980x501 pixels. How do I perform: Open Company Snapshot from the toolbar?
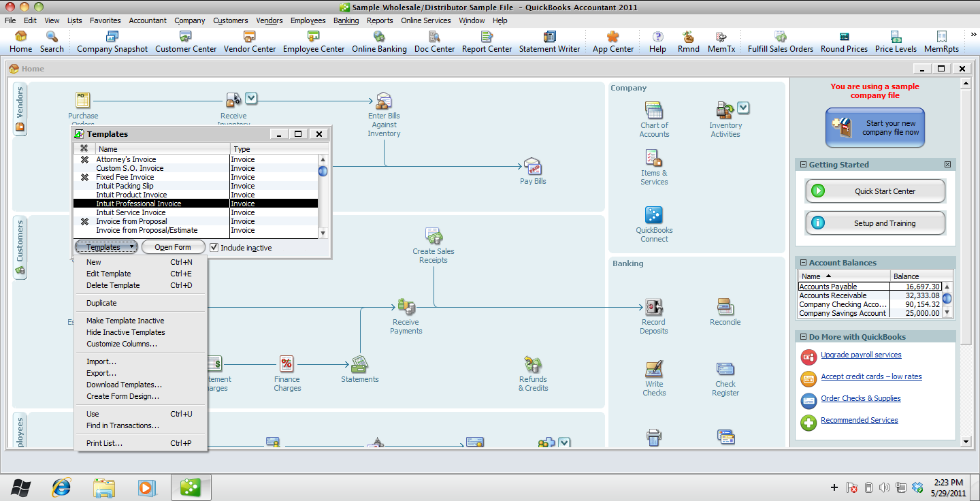pos(112,42)
